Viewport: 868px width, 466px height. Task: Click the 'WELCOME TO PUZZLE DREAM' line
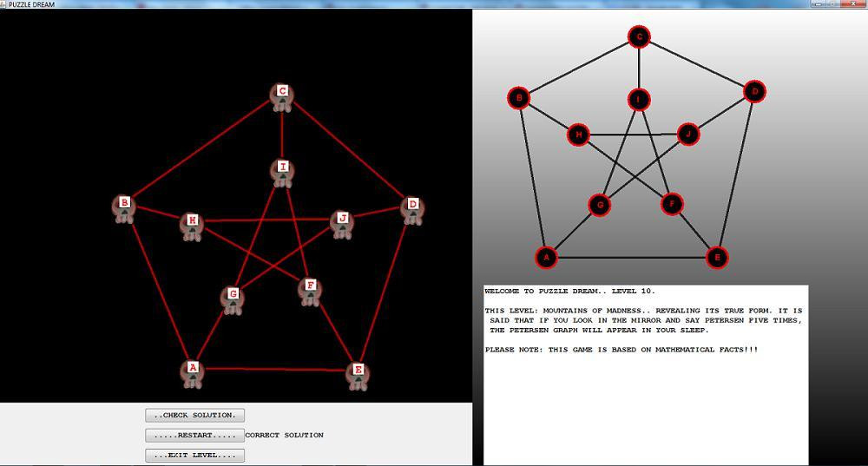569,291
